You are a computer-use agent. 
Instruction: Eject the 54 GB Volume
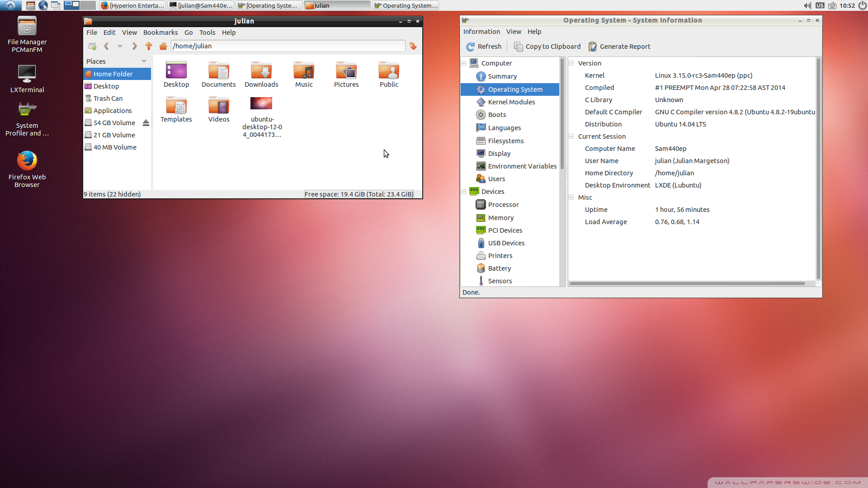coord(146,123)
